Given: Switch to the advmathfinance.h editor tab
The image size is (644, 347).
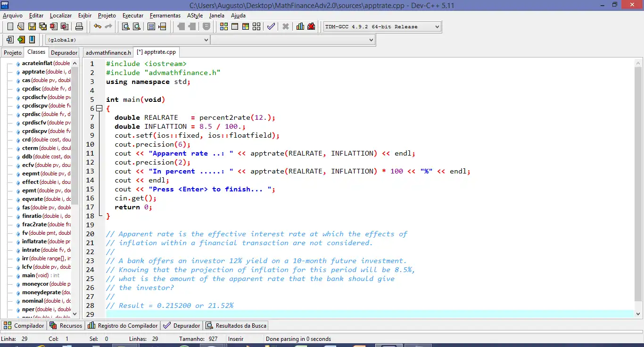Looking at the screenshot, I should [x=108, y=52].
